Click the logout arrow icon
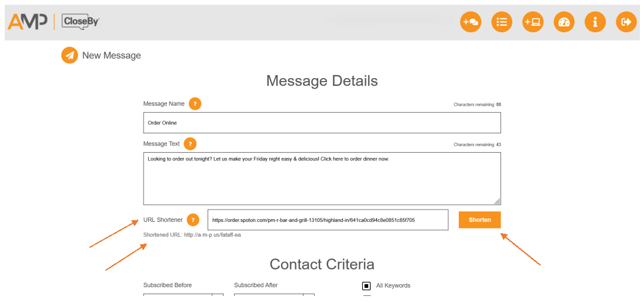 coord(626,22)
